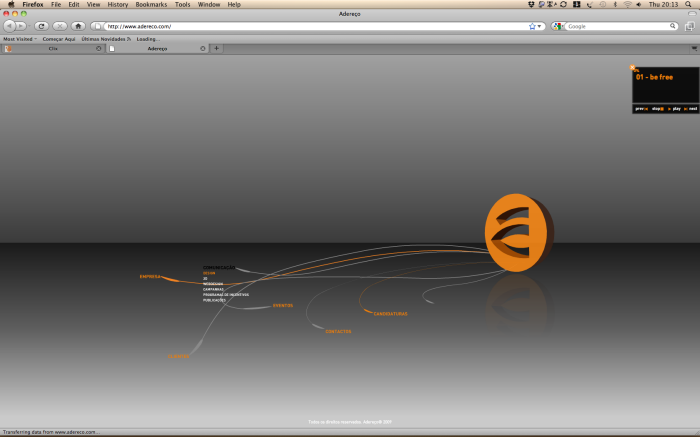Open the Últimas Novidades feed bookmark
Viewport: 700px width, 437px height.
click(x=106, y=39)
